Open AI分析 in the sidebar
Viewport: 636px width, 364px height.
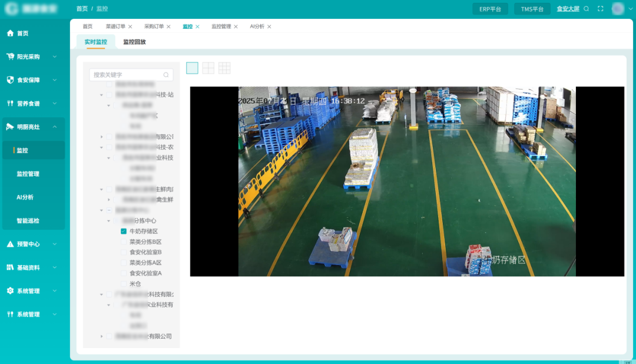25,197
